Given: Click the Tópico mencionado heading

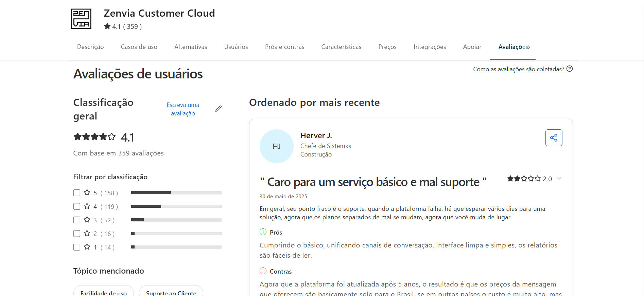Looking at the screenshot, I should coord(109,271).
